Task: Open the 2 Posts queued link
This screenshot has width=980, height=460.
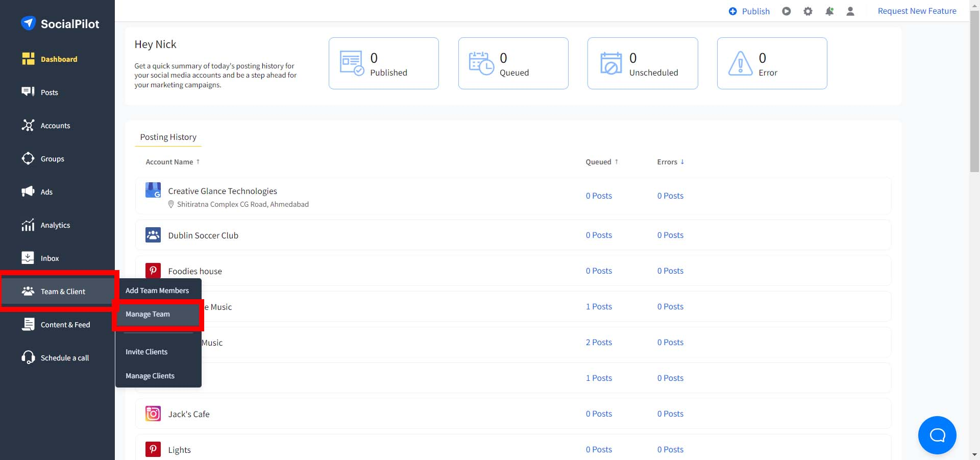Action: click(599, 342)
